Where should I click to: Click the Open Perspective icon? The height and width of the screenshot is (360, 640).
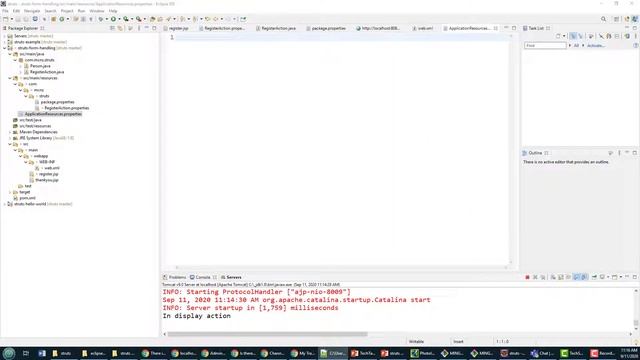pos(616,19)
